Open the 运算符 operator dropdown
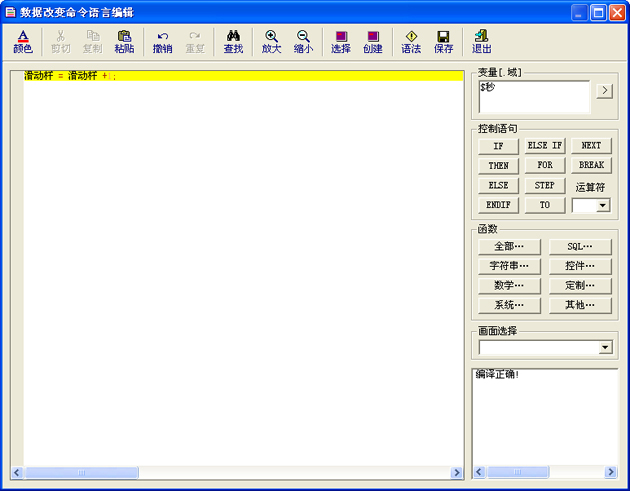630x491 pixels. pos(602,205)
